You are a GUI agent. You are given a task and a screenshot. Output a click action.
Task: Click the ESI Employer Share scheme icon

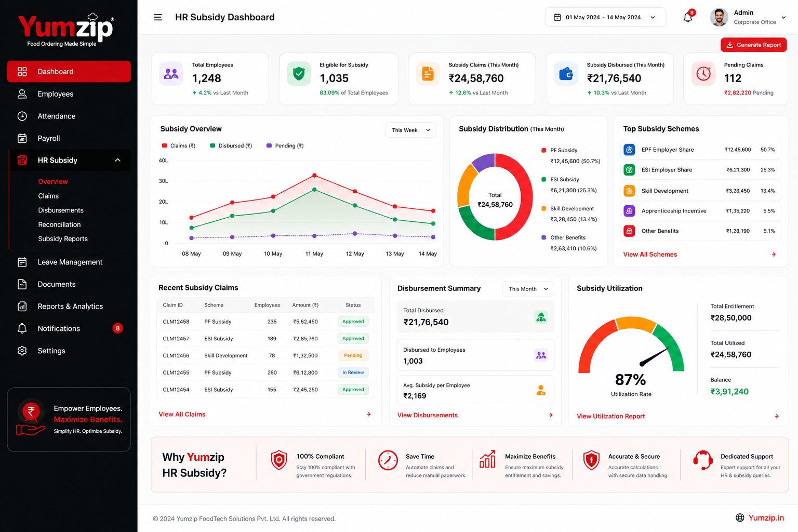pyautogui.click(x=629, y=170)
